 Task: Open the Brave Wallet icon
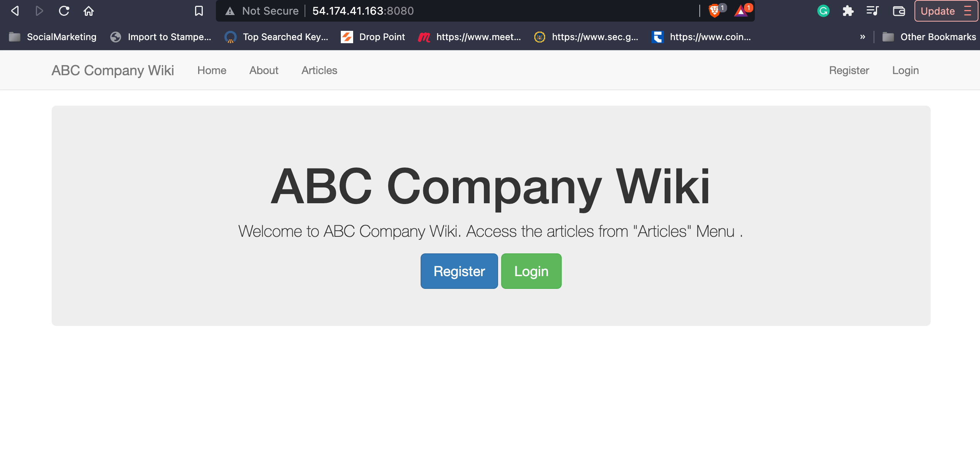[x=899, y=11]
